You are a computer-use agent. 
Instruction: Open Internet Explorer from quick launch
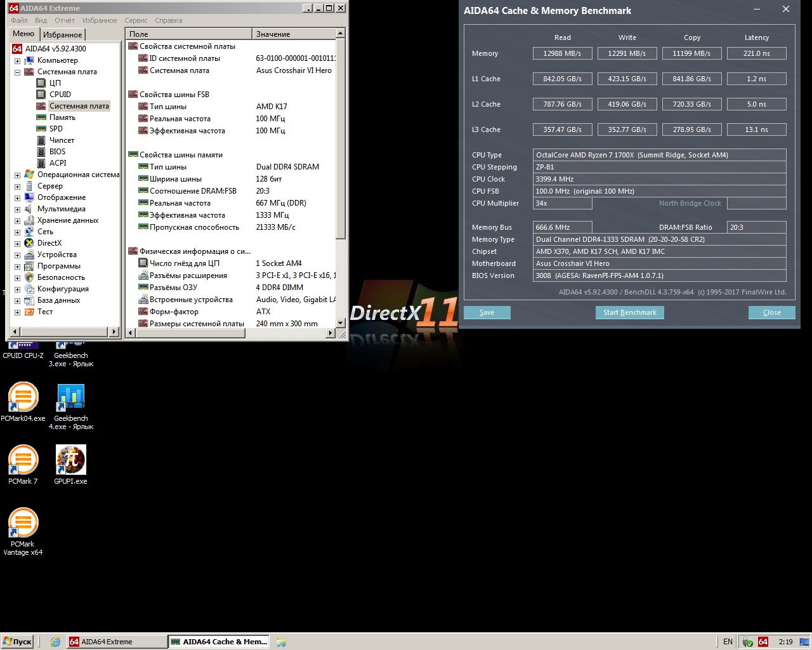coord(55,642)
